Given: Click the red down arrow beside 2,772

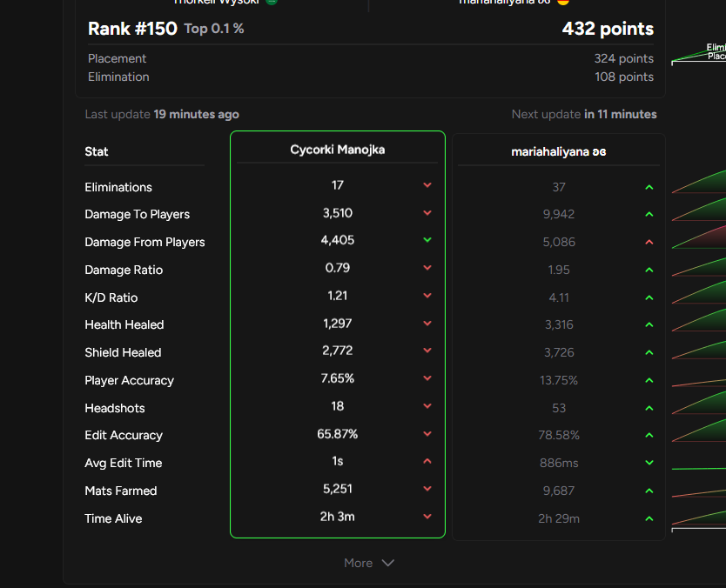Looking at the screenshot, I should 427,351.
